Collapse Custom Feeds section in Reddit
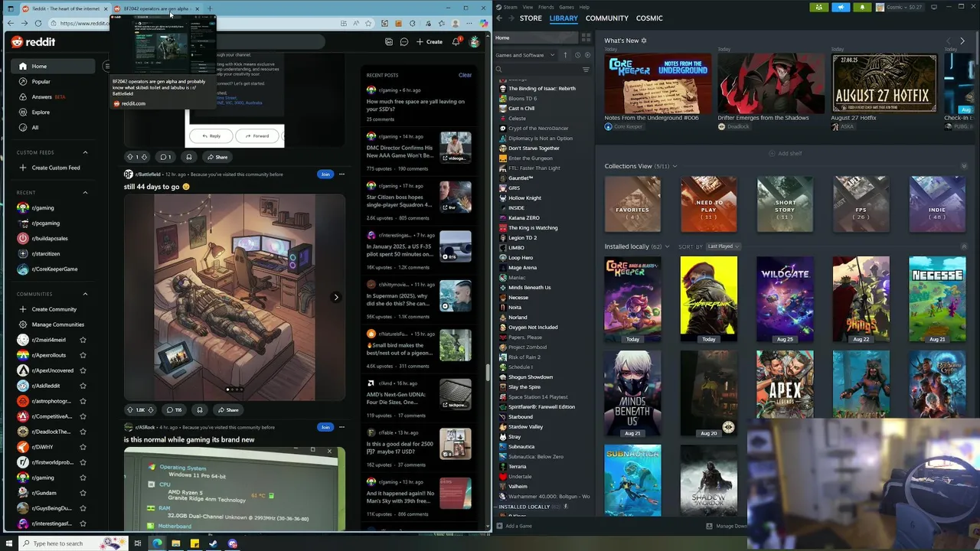The image size is (980, 551). pyautogui.click(x=85, y=152)
